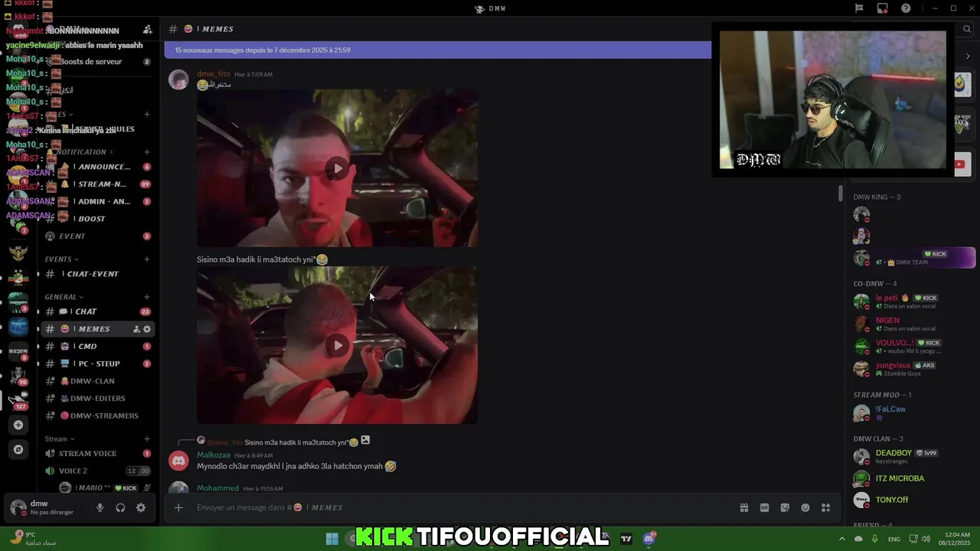The image size is (980, 551).
Task: Open the CHAT channel
Action: tap(98, 311)
